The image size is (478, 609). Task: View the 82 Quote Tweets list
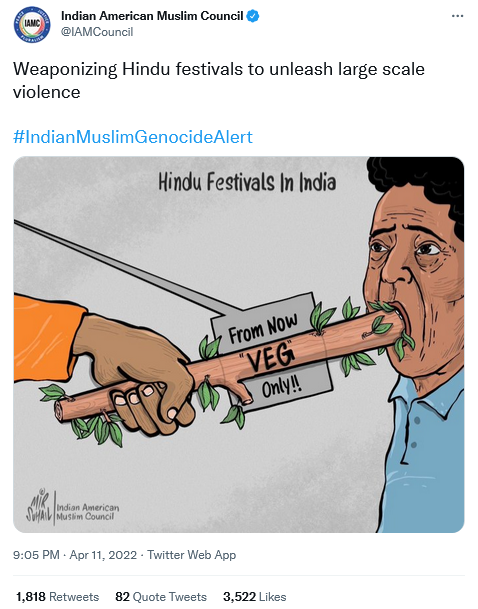[161, 597]
